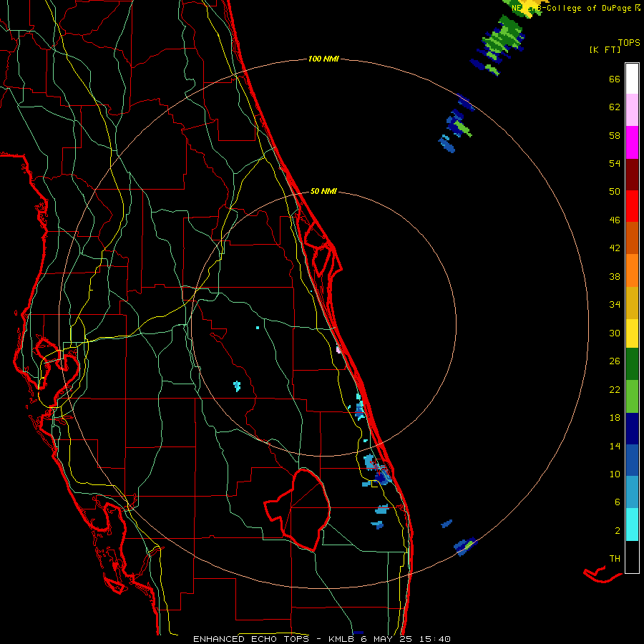This screenshot has height=644, width=644.
Task: Click legend value "6"
Action: click(618, 502)
